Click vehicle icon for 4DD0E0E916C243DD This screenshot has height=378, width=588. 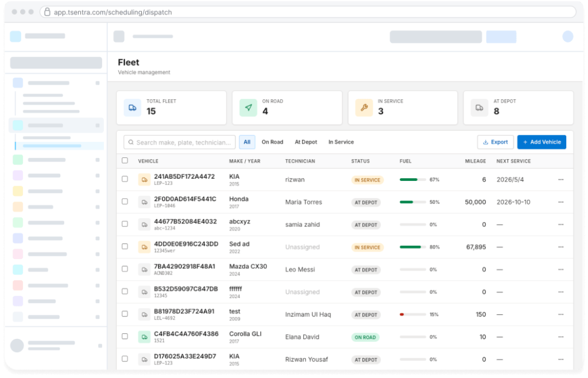coord(144,247)
